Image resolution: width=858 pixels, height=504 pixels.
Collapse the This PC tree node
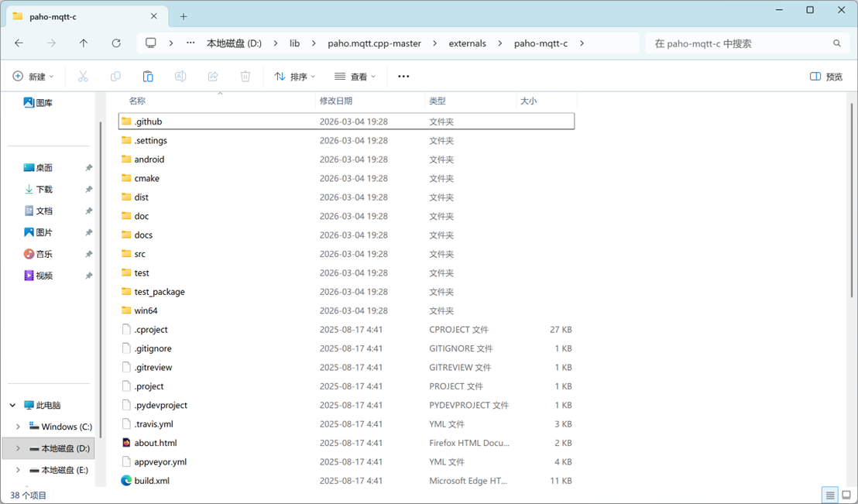pyautogui.click(x=12, y=406)
